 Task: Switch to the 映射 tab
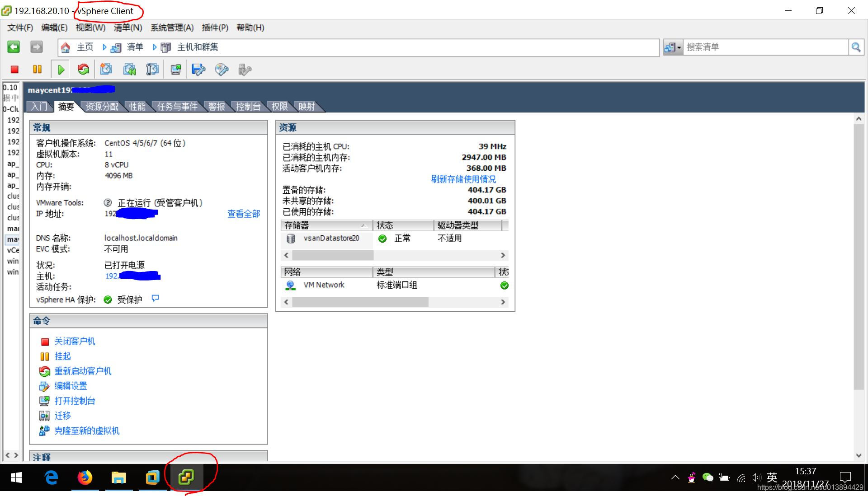click(307, 107)
